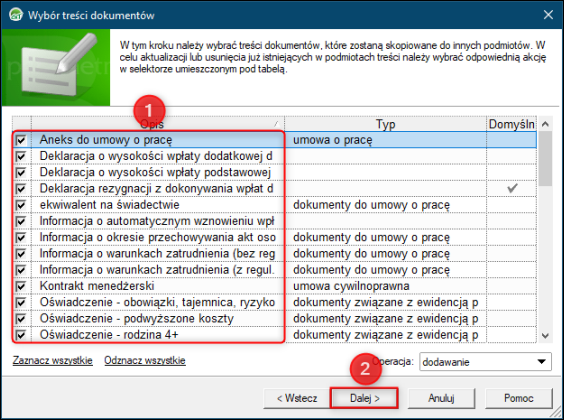The image size is (564, 420).
Task: Click the vertical scrollbar thumb of the table
Action: (x=545, y=159)
